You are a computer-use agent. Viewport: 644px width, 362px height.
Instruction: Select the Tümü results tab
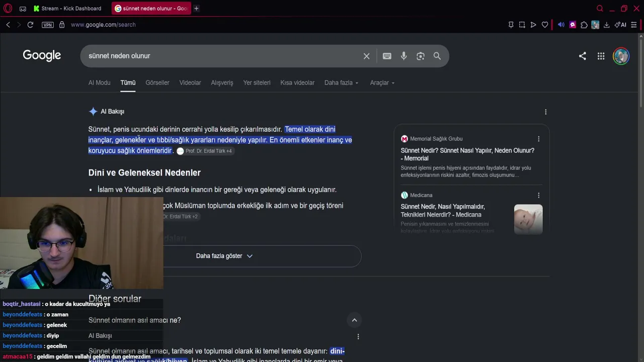[x=128, y=82]
